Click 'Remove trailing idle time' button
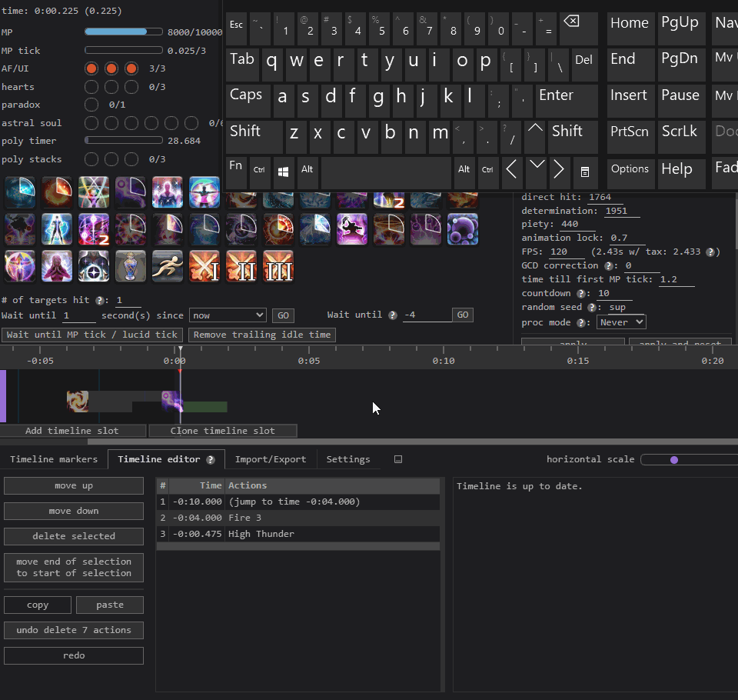 pyautogui.click(x=262, y=335)
